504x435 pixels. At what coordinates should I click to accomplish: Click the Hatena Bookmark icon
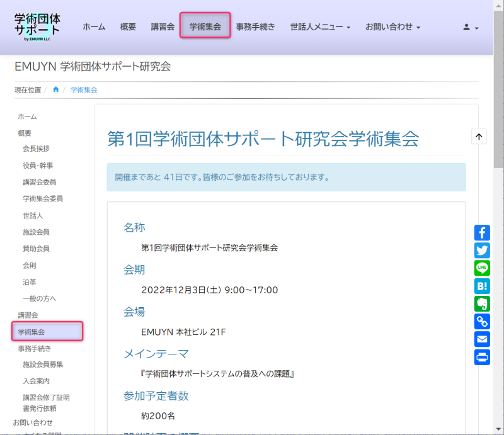(x=482, y=286)
